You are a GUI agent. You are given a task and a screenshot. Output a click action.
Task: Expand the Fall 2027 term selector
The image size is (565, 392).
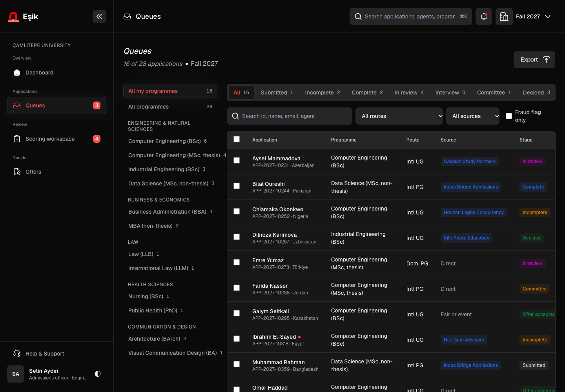[534, 16]
